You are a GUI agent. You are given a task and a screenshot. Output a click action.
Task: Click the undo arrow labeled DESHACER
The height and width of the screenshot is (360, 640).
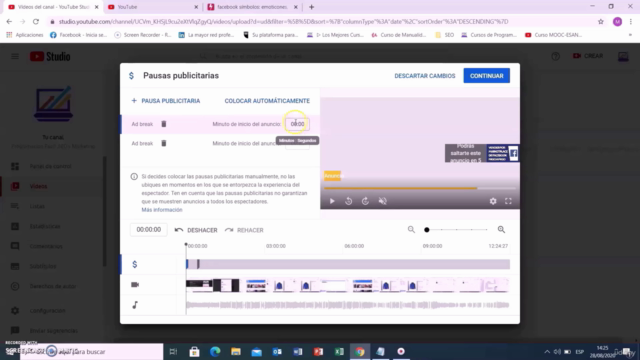[x=196, y=230]
